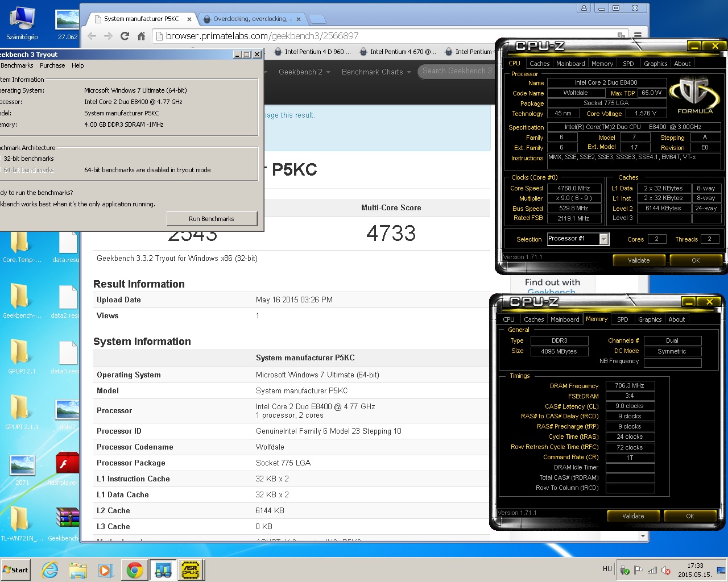Go back using Chrome's back arrow
This screenshot has height=582, width=728.
(x=92, y=36)
